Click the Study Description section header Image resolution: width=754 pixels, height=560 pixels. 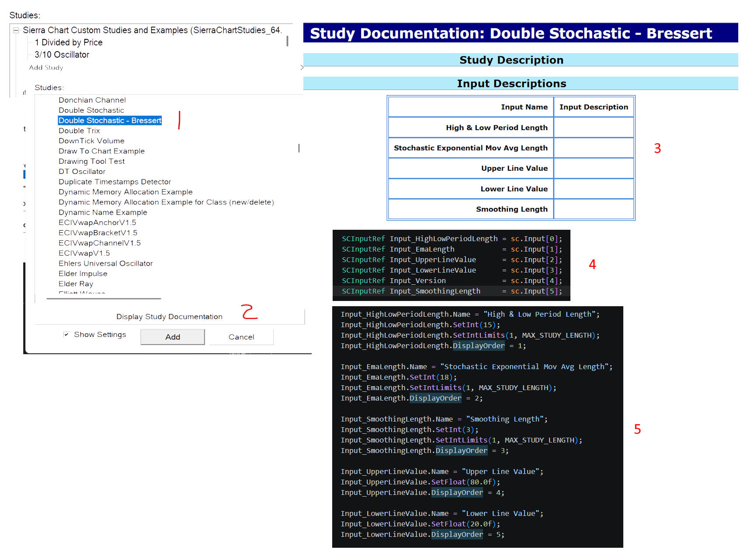[x=520, y=60]
